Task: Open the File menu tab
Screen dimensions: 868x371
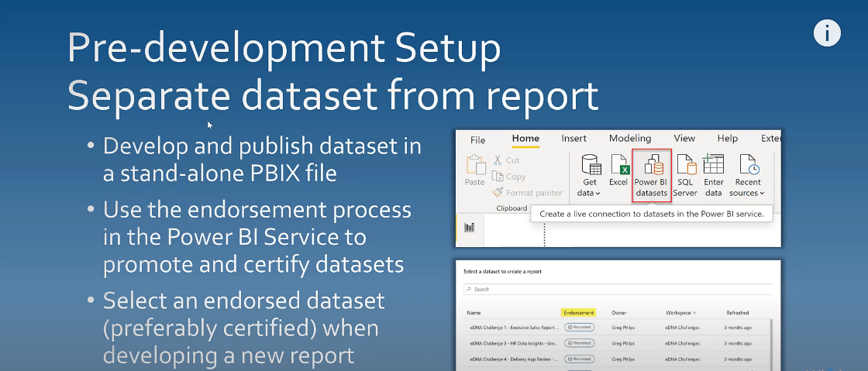Action: [477, 140]
